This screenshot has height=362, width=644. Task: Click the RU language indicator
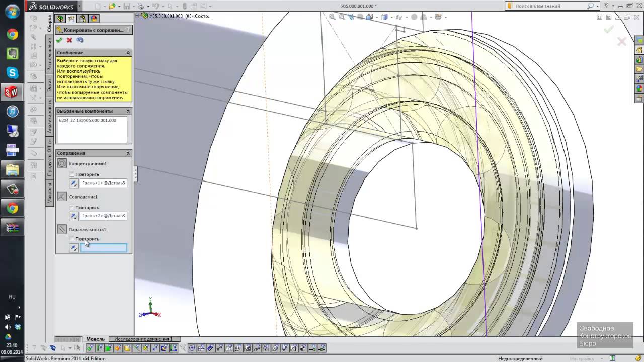[x=12, y=297]
